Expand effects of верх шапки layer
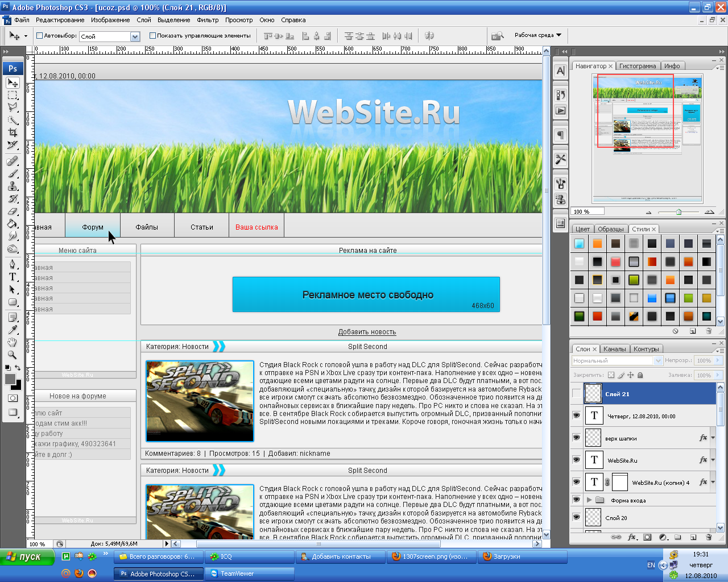 click(713, 438)
